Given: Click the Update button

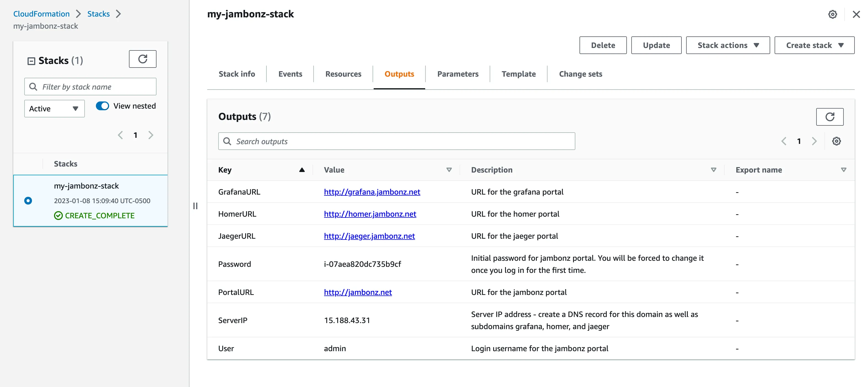Looking at the screenshot, I should (x=656, y=45).
